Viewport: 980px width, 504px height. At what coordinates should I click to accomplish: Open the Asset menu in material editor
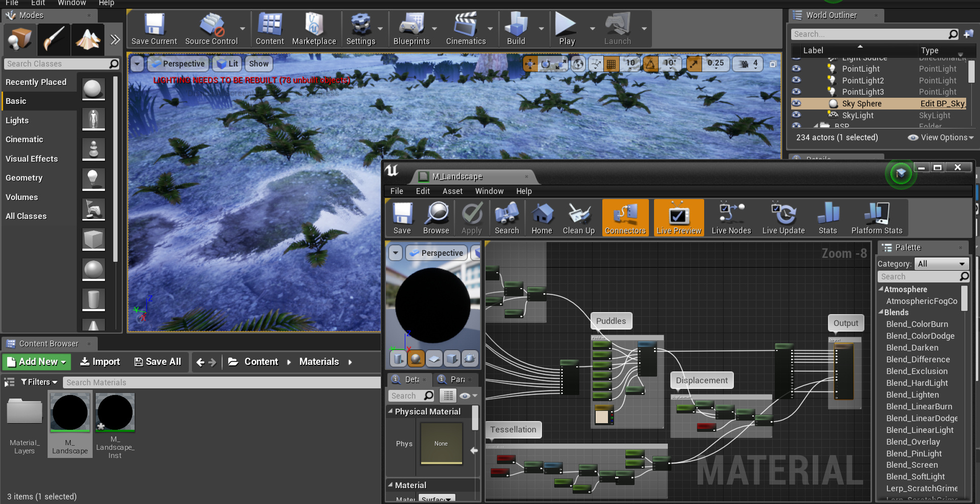[452, 191]
